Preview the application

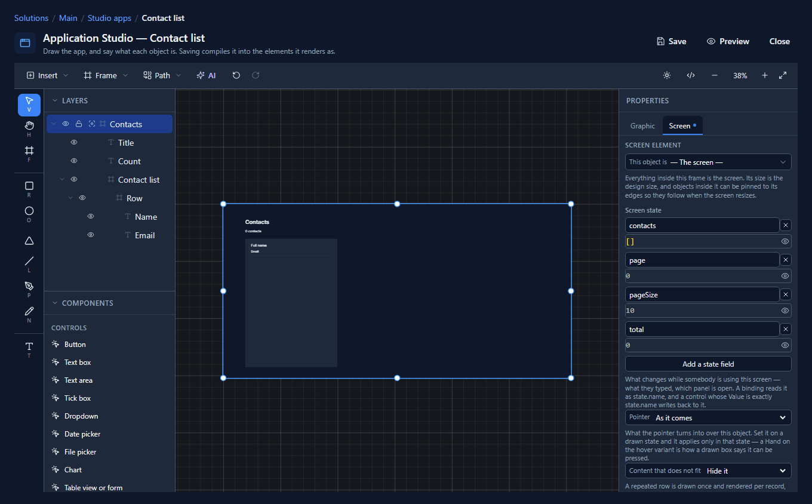[728, 41]
